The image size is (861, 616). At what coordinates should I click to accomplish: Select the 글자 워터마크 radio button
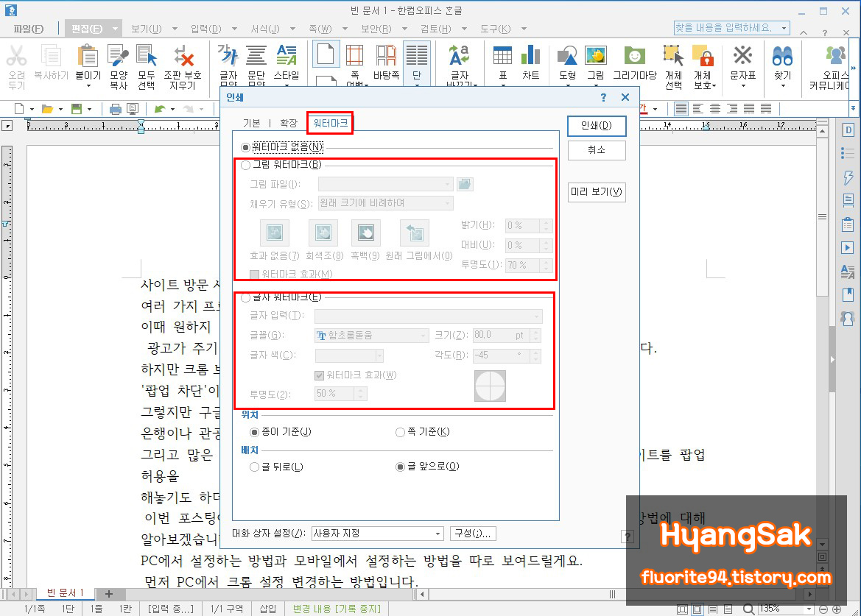(245, 298)
